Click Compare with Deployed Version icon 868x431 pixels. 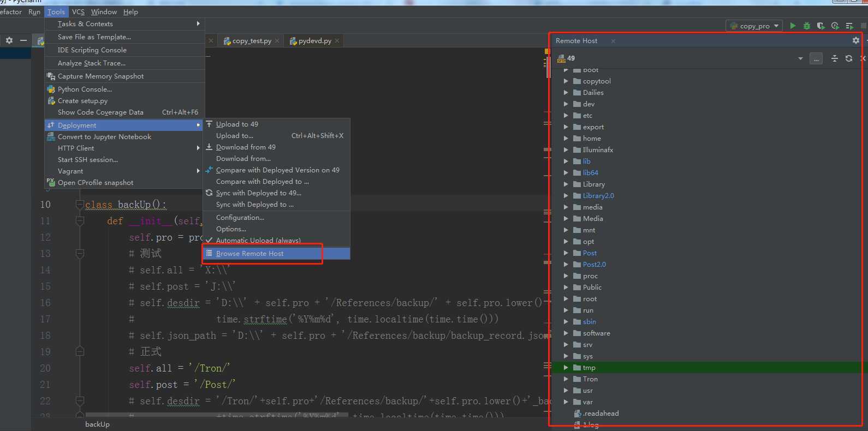pos(209,170)
